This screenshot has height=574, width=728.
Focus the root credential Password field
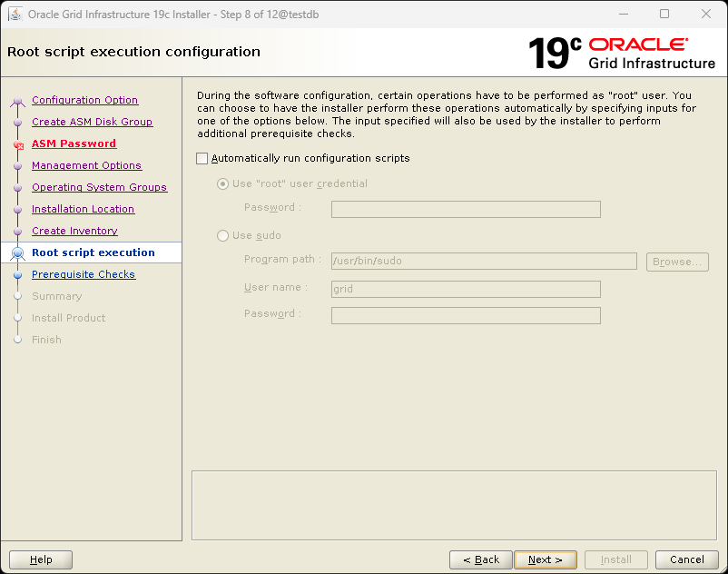(x=466, y=209)
